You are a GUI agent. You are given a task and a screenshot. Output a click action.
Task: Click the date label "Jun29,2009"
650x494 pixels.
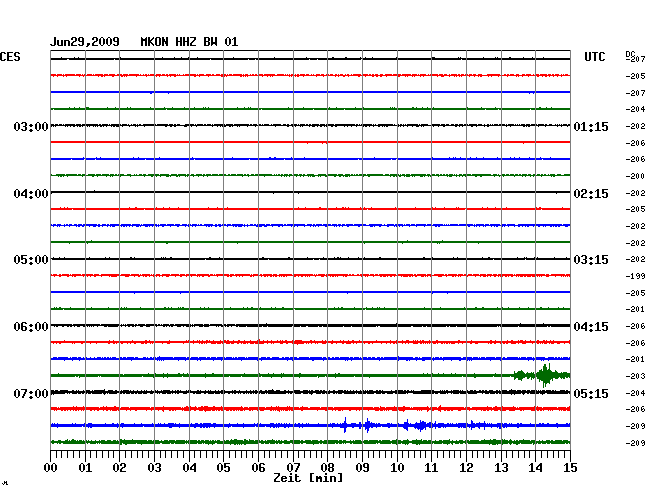[85, 42]
